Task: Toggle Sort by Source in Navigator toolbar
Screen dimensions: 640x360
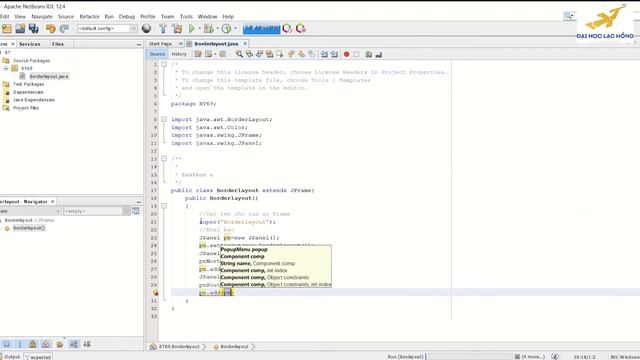Action: [x=87, y=344]
